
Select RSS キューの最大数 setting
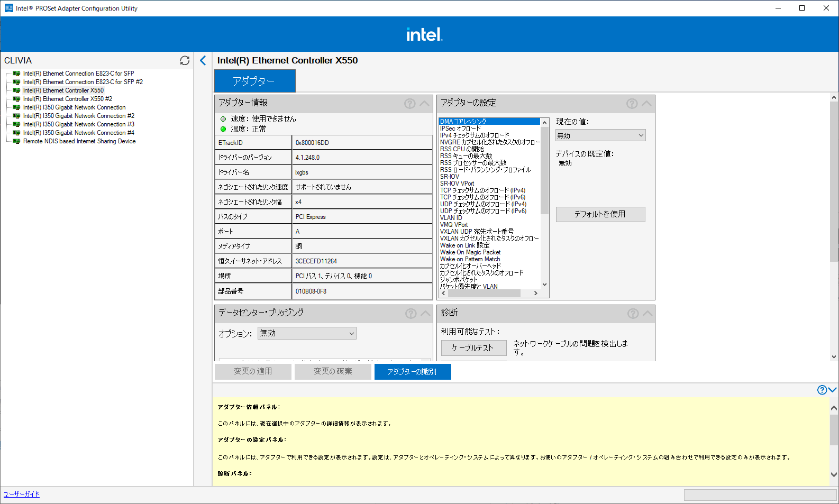466,156
